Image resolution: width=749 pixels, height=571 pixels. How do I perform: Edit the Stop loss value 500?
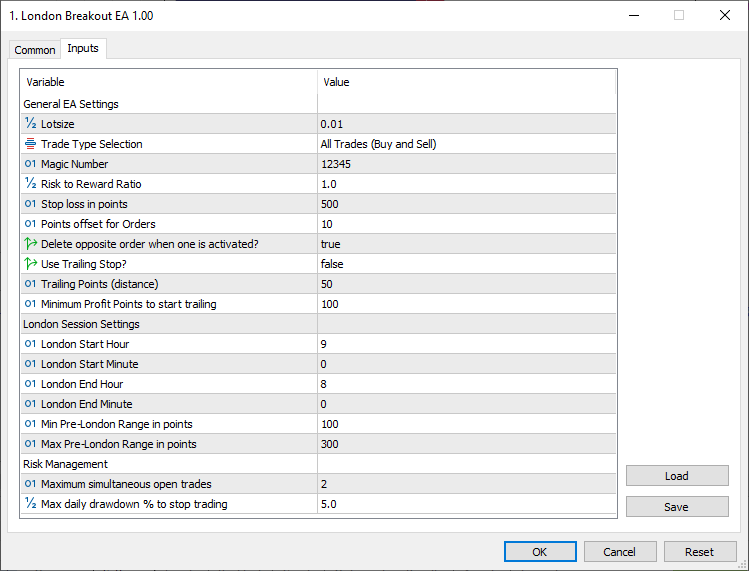pyautogui.click(x=467, y=204)
